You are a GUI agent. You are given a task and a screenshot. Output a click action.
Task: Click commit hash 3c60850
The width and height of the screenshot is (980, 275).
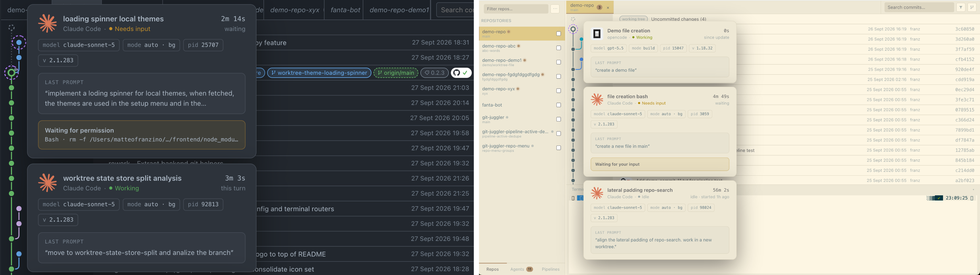pos(965,29)
